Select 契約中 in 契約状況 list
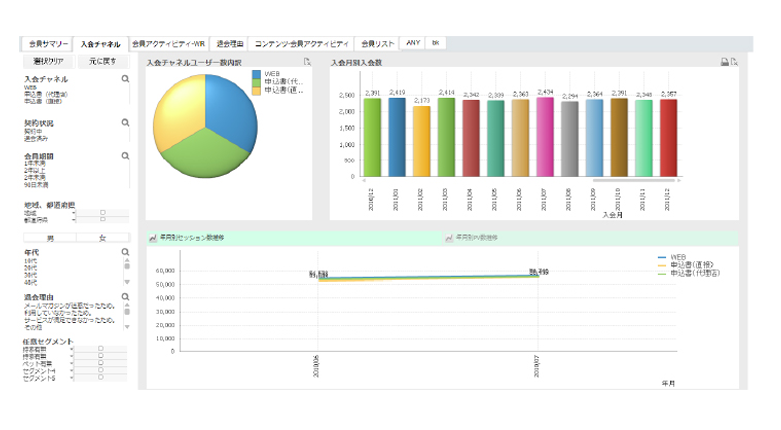Viewport: 781px width, 430px height. (x=33, y=132)
